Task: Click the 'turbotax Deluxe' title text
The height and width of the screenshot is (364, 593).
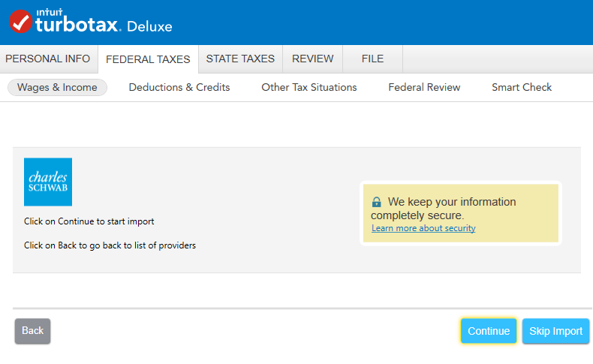Action: 104,25
